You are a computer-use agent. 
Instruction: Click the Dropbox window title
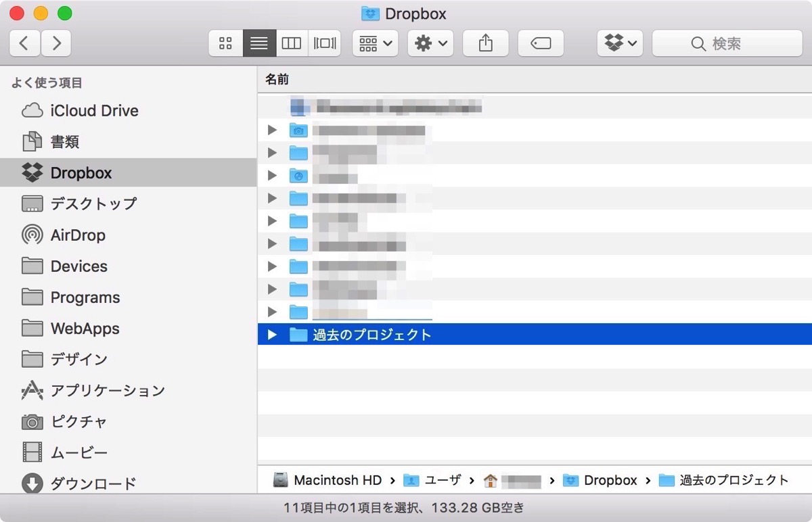point(404,14)
